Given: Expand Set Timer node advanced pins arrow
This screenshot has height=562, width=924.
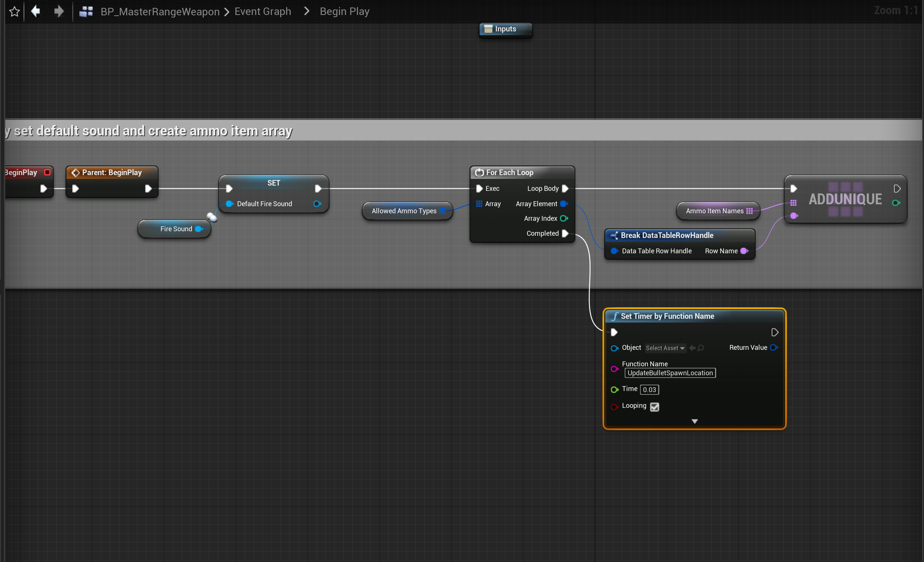Looking at the screenshot, I should pos(695,421).
